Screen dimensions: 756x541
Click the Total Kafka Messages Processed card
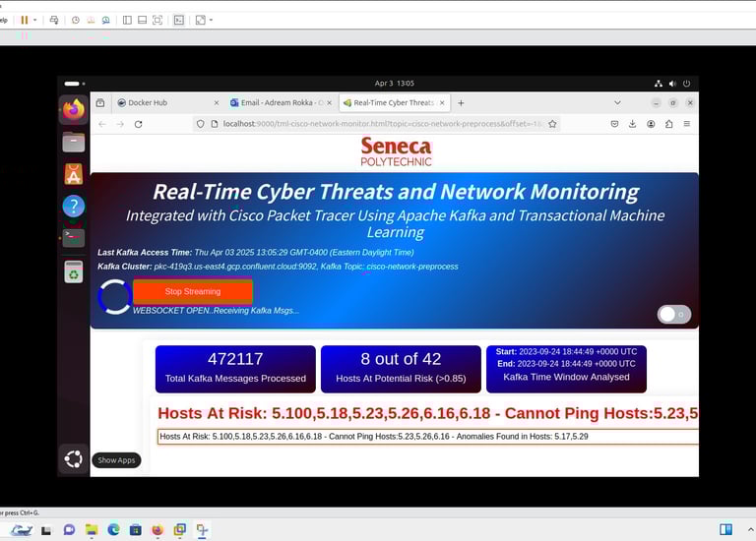click(x=235, y=369)
